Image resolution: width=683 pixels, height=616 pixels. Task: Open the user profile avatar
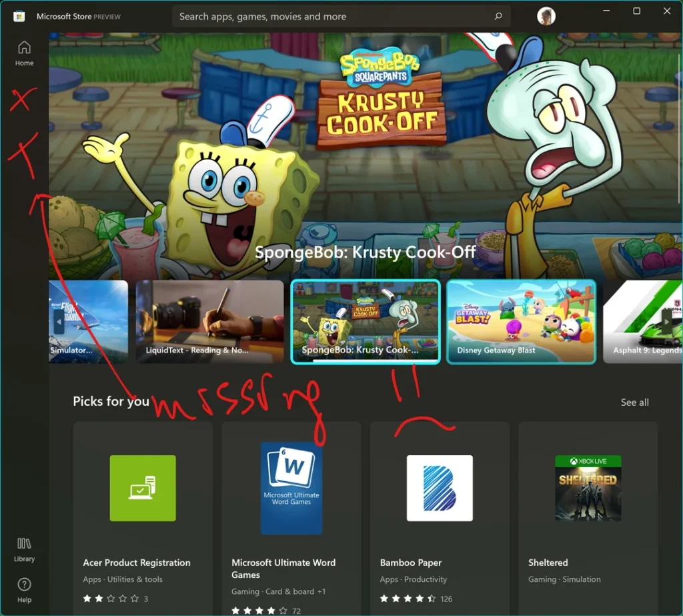(x=546, y=16)
